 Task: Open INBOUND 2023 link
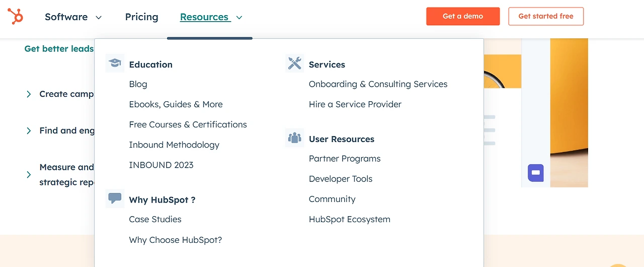[x=161, y=165]
